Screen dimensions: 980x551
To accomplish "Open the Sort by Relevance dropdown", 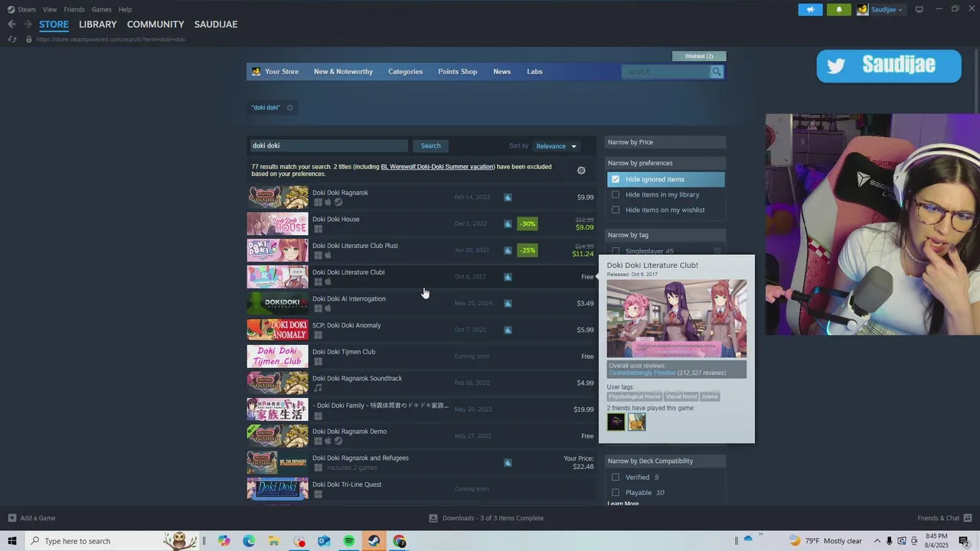I will tap(557, 146).
